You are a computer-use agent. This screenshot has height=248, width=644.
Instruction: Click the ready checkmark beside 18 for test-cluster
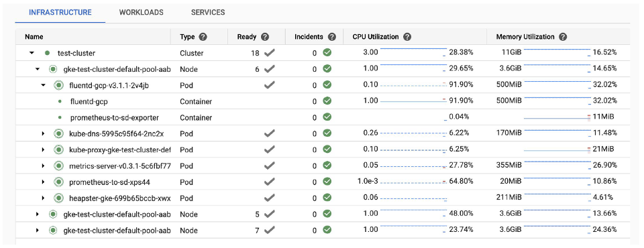point(269,53)
